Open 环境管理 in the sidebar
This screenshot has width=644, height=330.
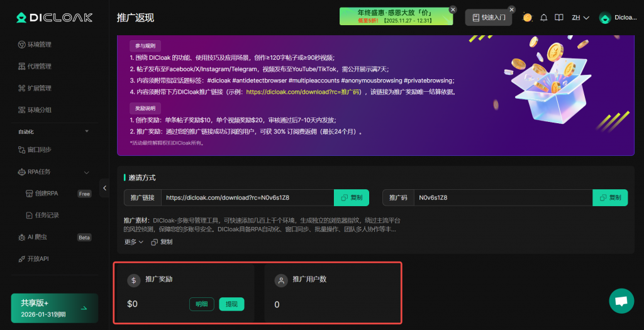coord(39,45)
